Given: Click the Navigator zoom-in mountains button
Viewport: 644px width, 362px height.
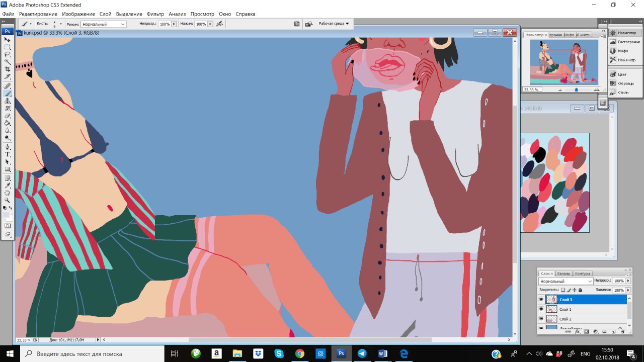Looking at the screenshot, I should pyautogui.click(x=596, y=89).
